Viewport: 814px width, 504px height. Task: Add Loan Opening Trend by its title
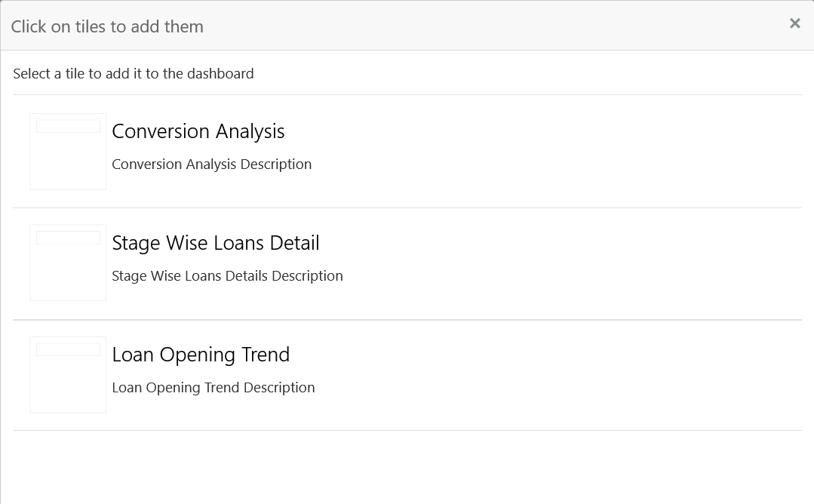pos(201,355)
